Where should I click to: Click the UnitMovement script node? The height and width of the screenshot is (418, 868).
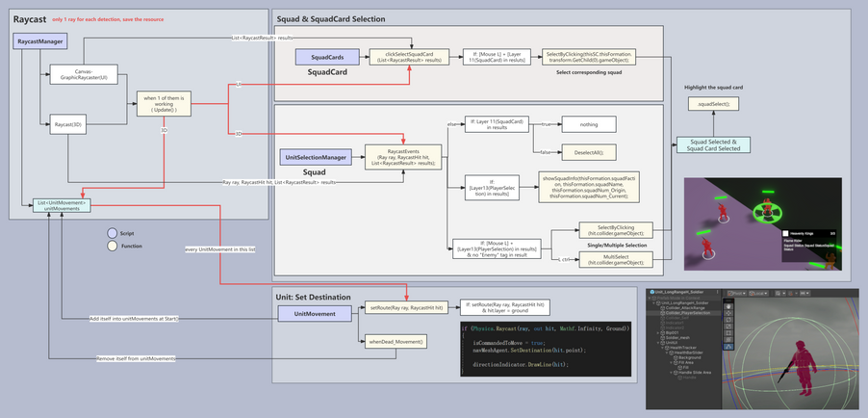coord(315,314)
